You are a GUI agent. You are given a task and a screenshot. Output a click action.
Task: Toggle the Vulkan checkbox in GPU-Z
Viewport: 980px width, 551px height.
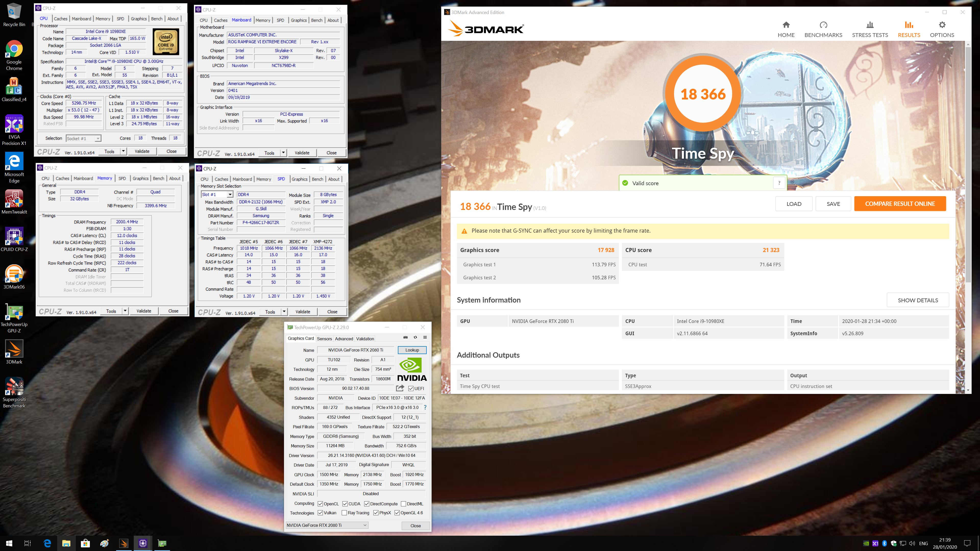click(320, 512)
